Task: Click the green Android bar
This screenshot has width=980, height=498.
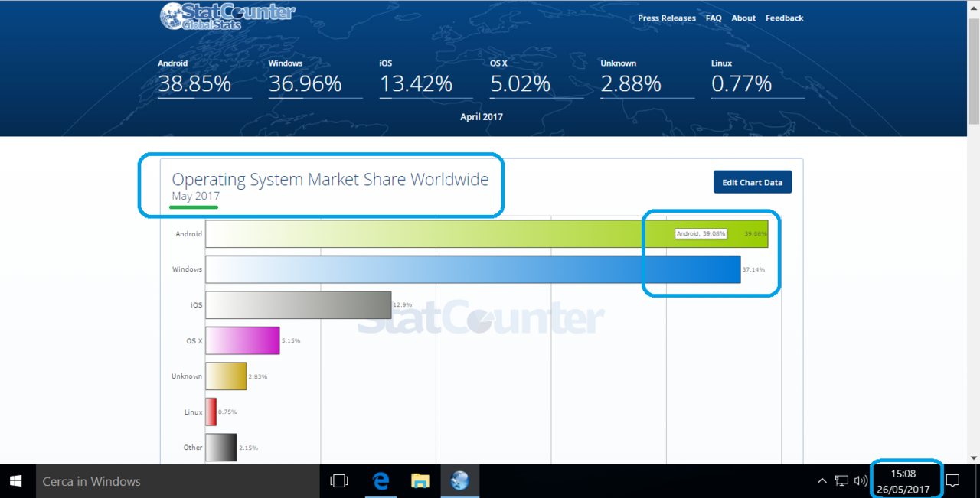Action: (487, 233)
